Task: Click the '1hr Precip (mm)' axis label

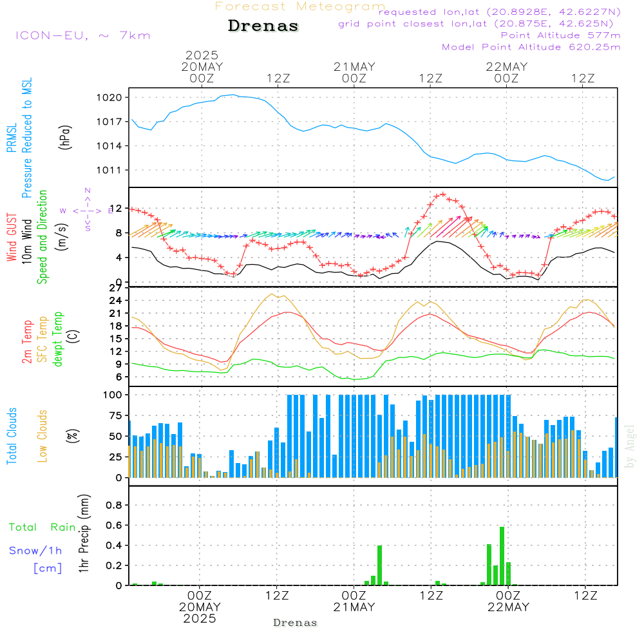Action: [83, 533]
